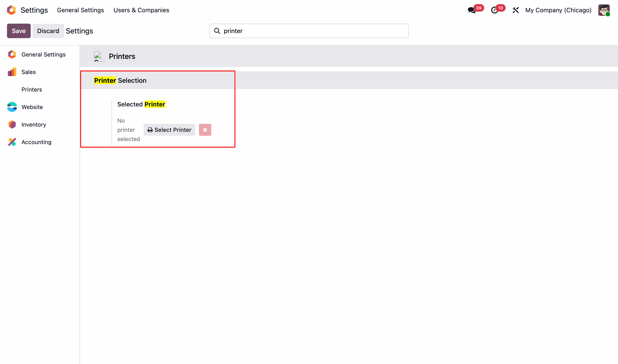Switch to Inventory settings section
Screen dimensions: 618x364
(33, 124)
